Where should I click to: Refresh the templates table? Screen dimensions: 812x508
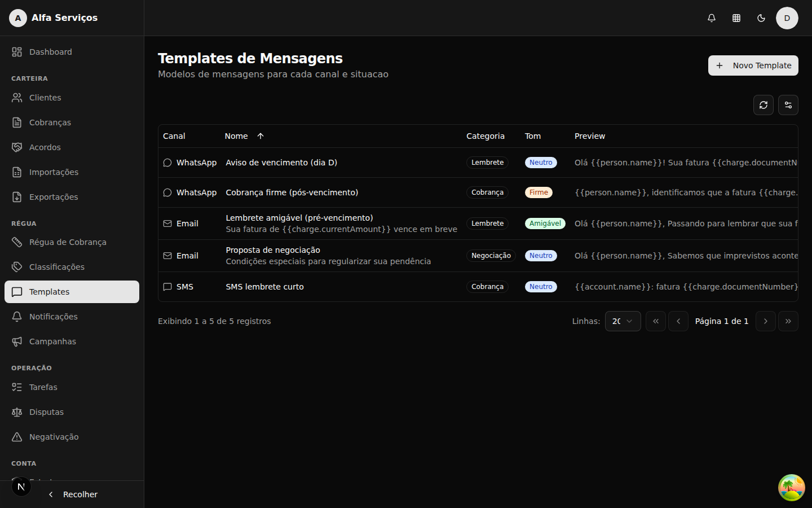(764, 105)
